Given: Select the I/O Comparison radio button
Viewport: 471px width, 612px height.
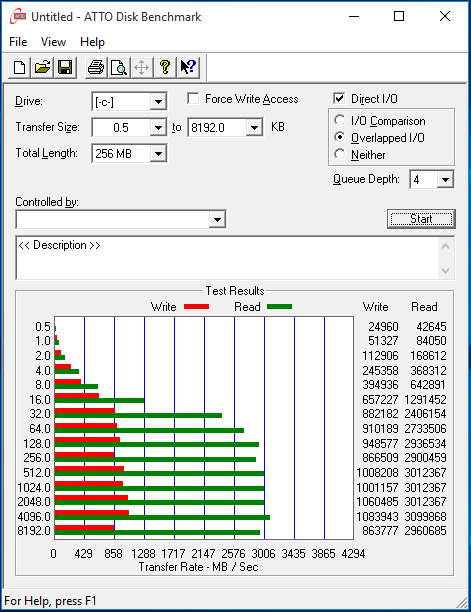Looking at the screenshot, I should tap(339, 120).
